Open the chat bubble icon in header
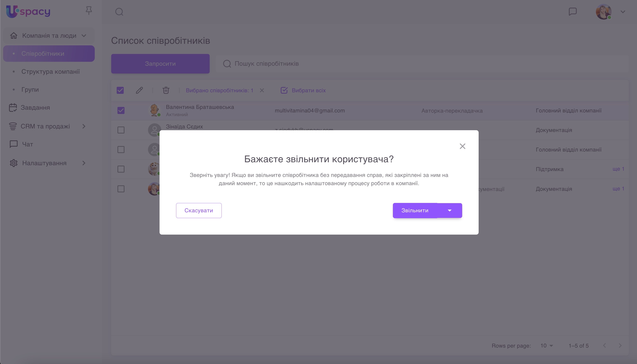The height and width of the screenshot is (364, 637). pyautogui.click(x=573, y=12)
